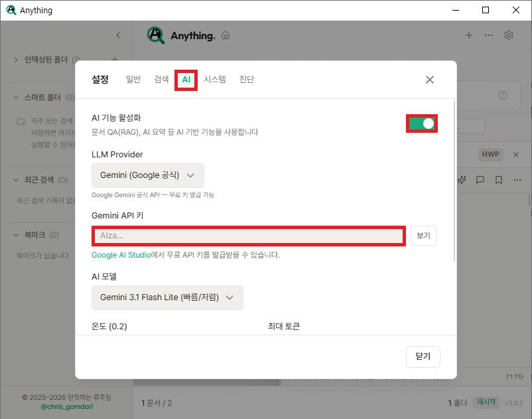This screenshot has width=532, height=419.
Task: Collapse the left sidebar with chevron
Action: [118, 35]
